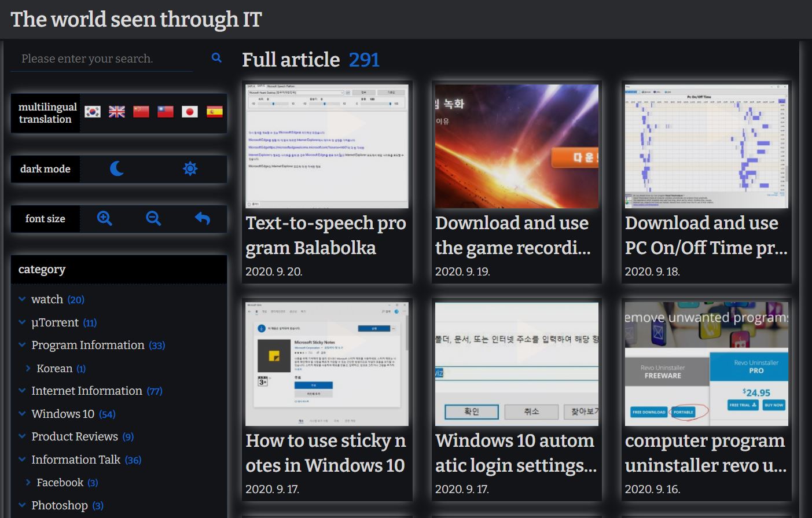Viewport: 812px width, 518px height.
Task: Collapse the Windows 10 category chevron
Action: (22, 414)
